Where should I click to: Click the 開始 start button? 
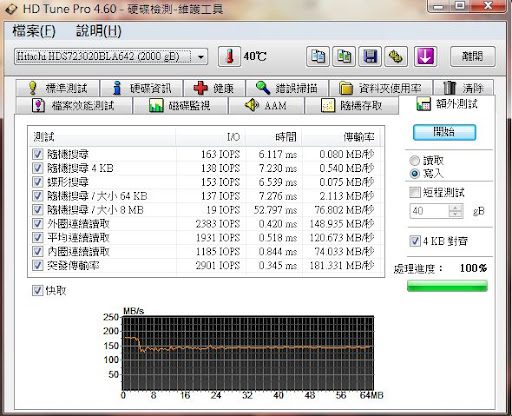tap(444, 132)
